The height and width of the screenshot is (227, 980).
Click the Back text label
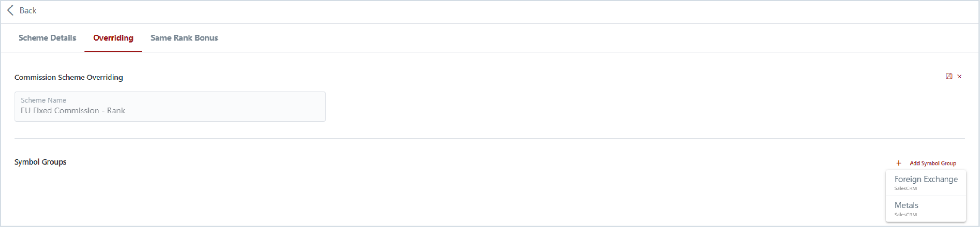coord(28,11)
